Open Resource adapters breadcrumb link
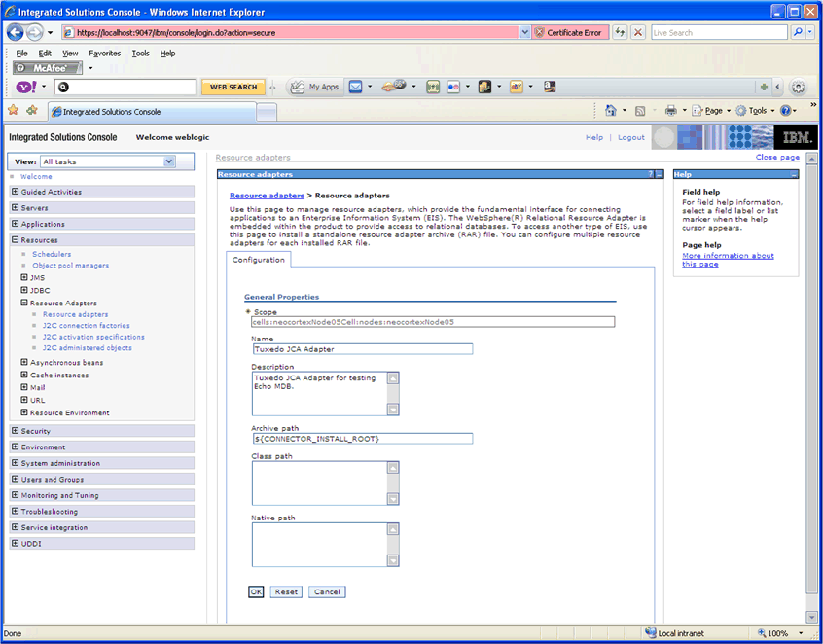The height and width of the screenshot is (644, 823). pyautogui.click(x=267, y=196)
